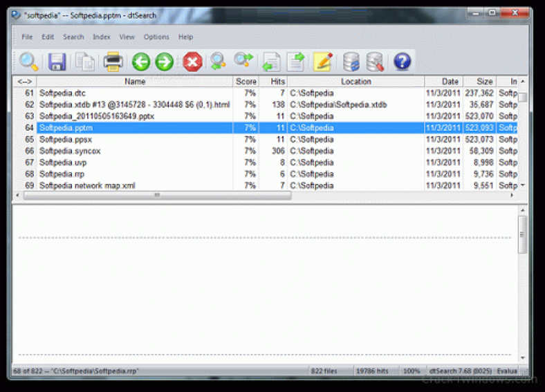The height and width of the screenshot is (392, 545).
Task: Click the horizontal scrollbar thumb of results list
Action: pyautogui.click(x=157, y=195)
